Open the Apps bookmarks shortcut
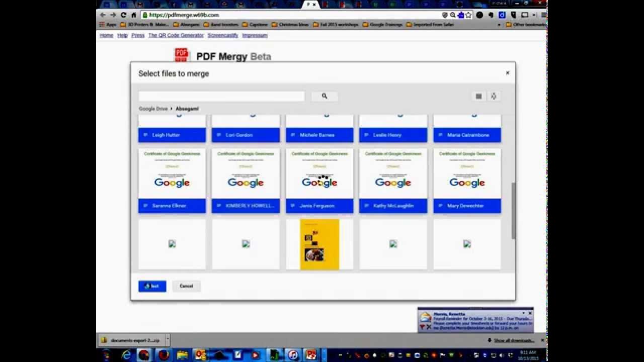The height and width of the screenshot is (362, 644). click(108, 24)
